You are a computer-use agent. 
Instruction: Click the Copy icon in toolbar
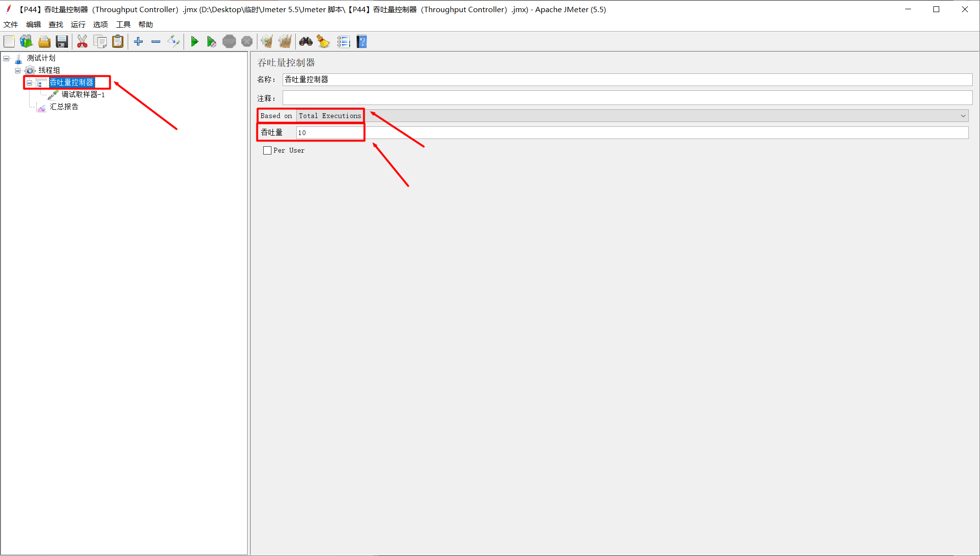click(100, 42)
